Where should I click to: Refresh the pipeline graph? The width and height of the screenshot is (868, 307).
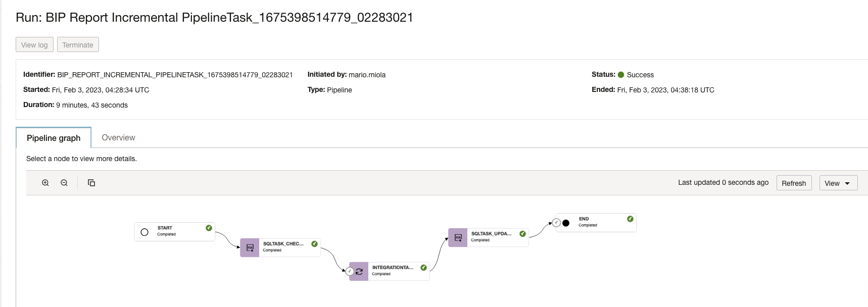point(794,183)
